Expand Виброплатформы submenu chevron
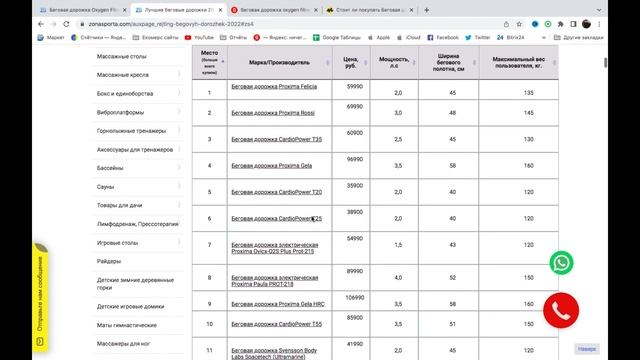Viewport: 640px width, 360px height. pyautogui.click(x=179, y=112)
